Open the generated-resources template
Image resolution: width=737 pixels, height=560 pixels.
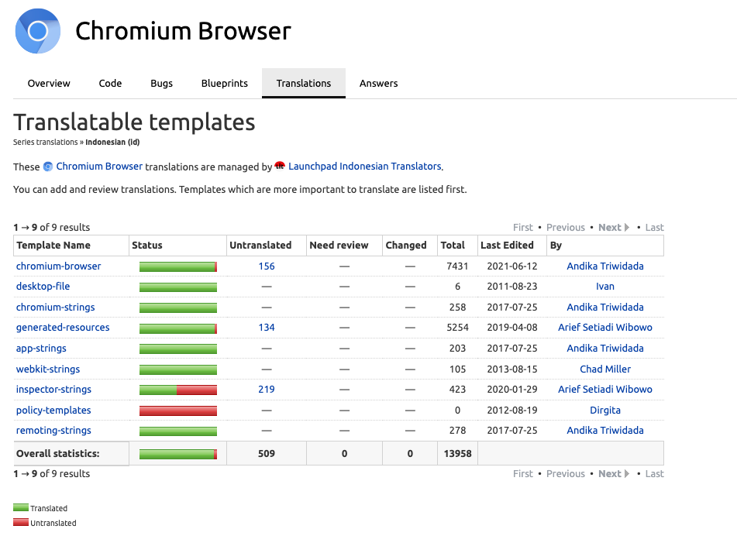63,328
